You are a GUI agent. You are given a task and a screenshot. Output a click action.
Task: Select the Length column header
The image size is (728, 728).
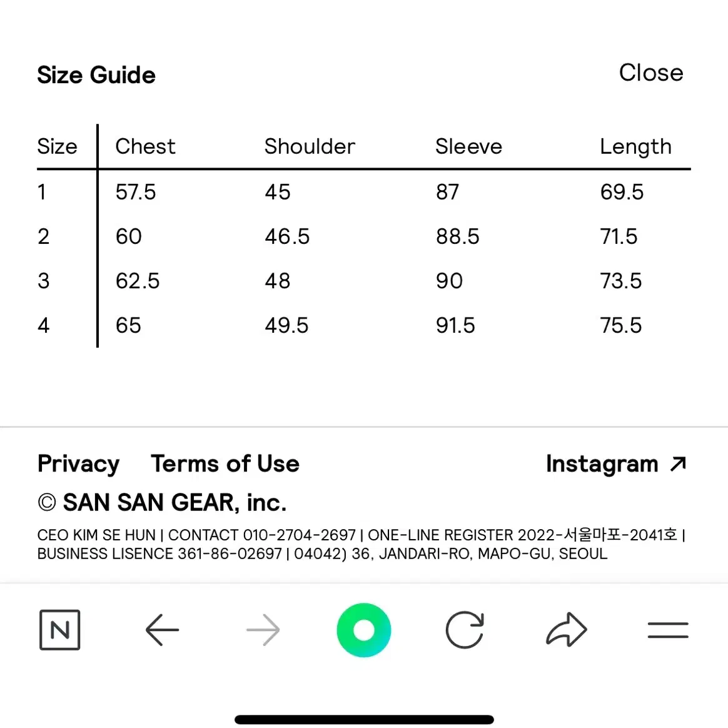tap(635, 147)
